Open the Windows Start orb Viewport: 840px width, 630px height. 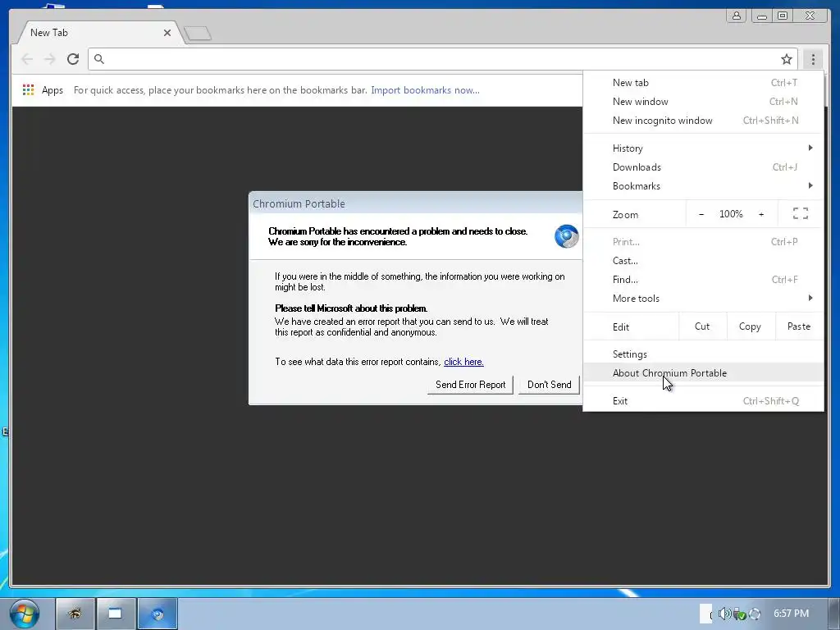pos(24,614)
